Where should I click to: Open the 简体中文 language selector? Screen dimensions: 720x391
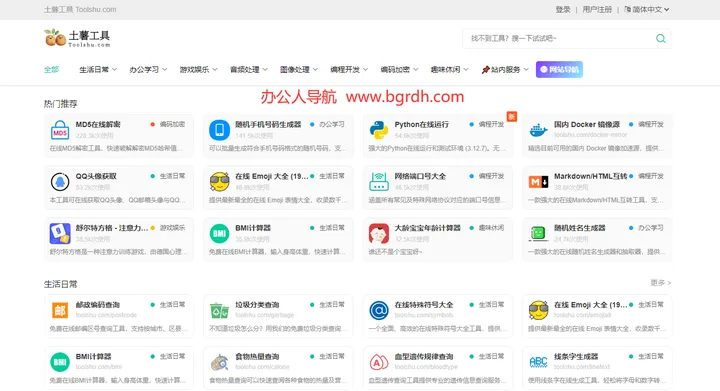[x=647, y=9]
